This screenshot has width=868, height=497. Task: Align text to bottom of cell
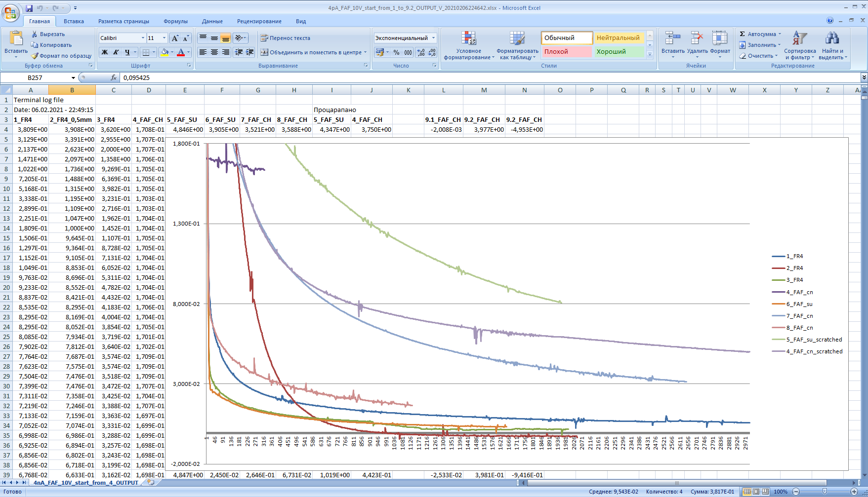(225, 38)
